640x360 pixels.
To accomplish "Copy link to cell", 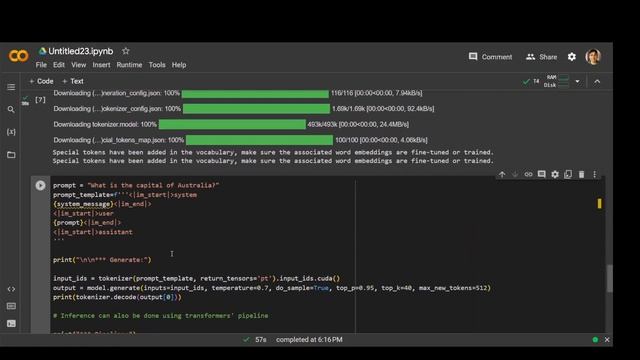I will coord(528,174).
